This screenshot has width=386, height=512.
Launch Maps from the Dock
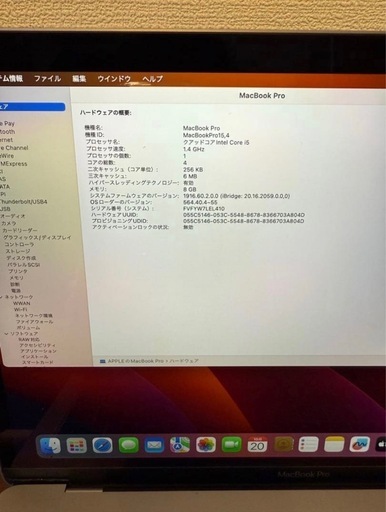(x=180, y=445)
